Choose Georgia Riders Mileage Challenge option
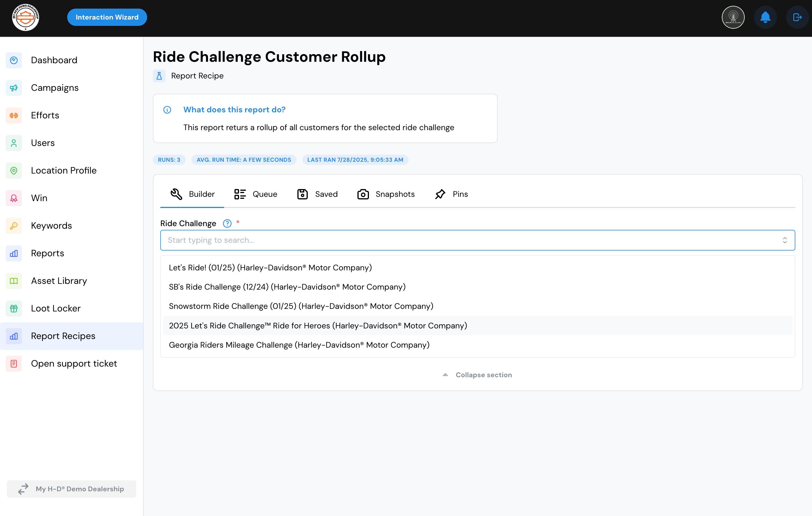Image resolution: width=812 pixels, height=516 pixels. click(299, 345)
